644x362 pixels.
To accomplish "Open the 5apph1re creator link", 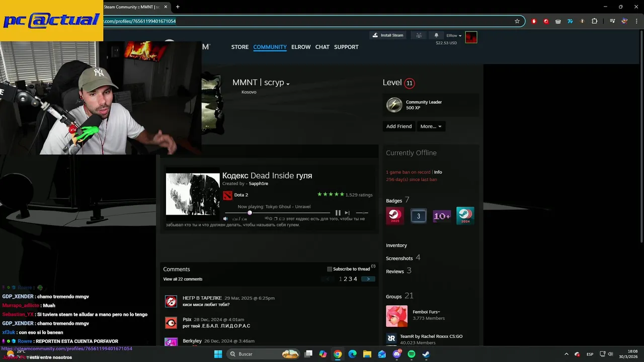I will click(x=259, y=184).
